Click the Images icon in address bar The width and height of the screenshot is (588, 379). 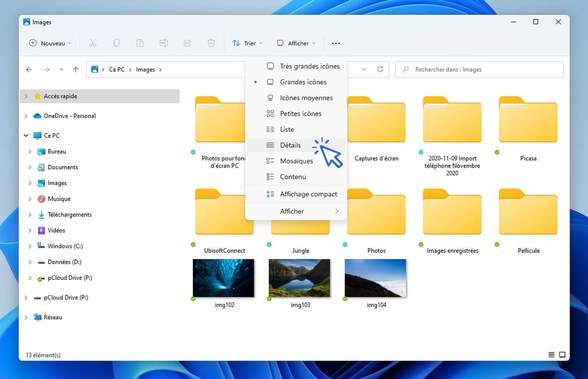[95, 69]
